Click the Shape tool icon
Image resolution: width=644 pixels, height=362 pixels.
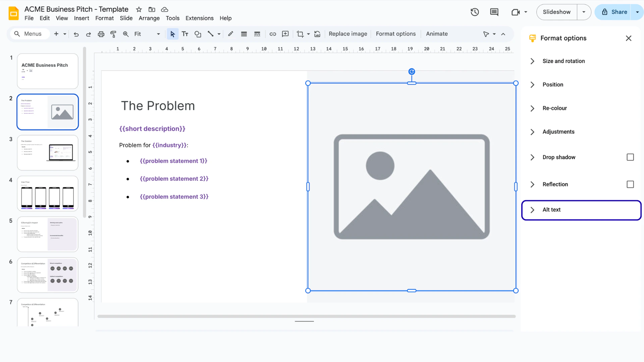point(198,34)
